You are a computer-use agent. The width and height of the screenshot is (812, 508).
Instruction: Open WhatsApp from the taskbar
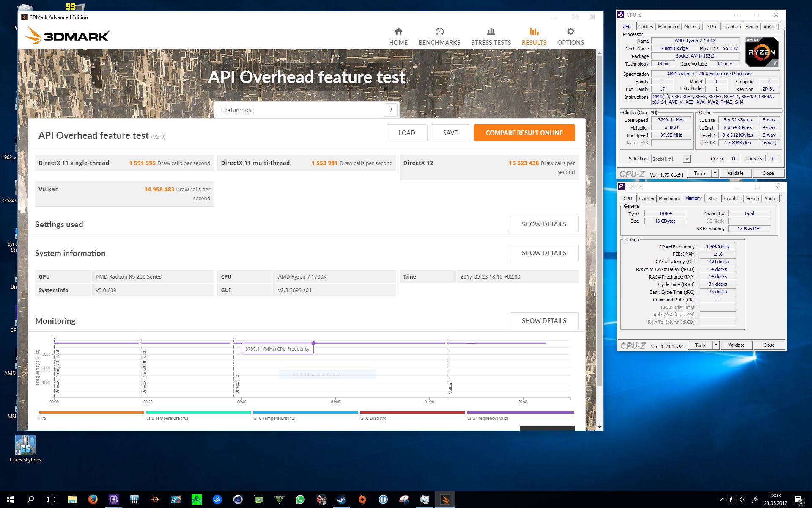(x=300, y=500)
